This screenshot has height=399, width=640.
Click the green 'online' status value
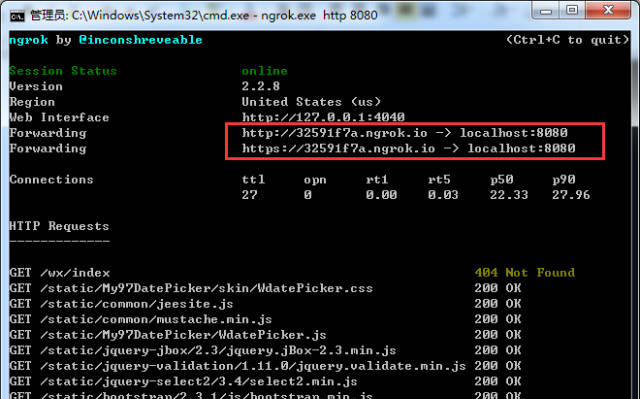pyautogui.click(x=264, y=71)
